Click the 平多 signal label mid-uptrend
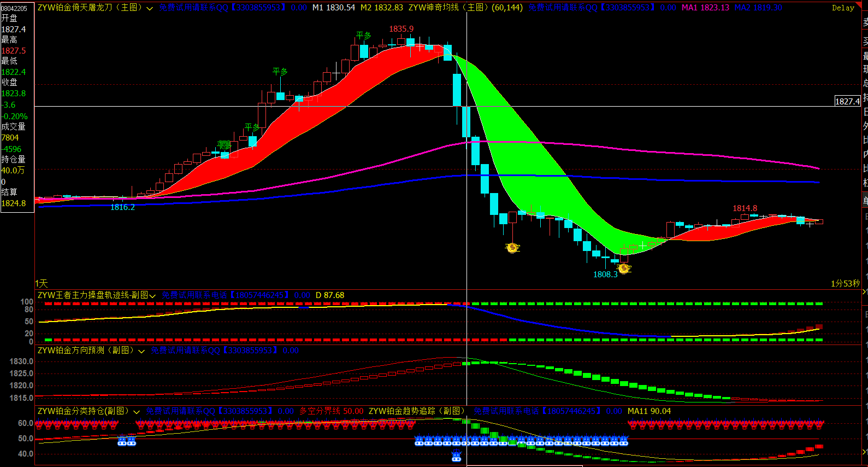868x467 pixels. click(x=280, y=72)
